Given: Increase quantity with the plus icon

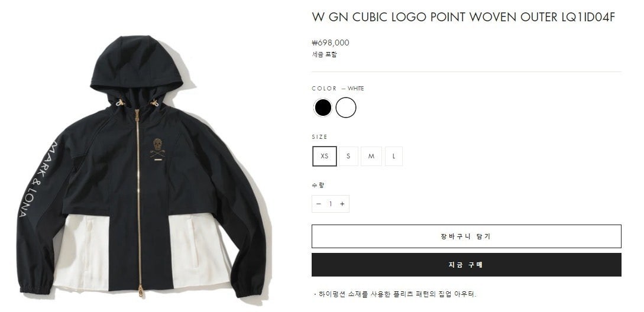Looking at the screenshot, I should tap(342, 204).
